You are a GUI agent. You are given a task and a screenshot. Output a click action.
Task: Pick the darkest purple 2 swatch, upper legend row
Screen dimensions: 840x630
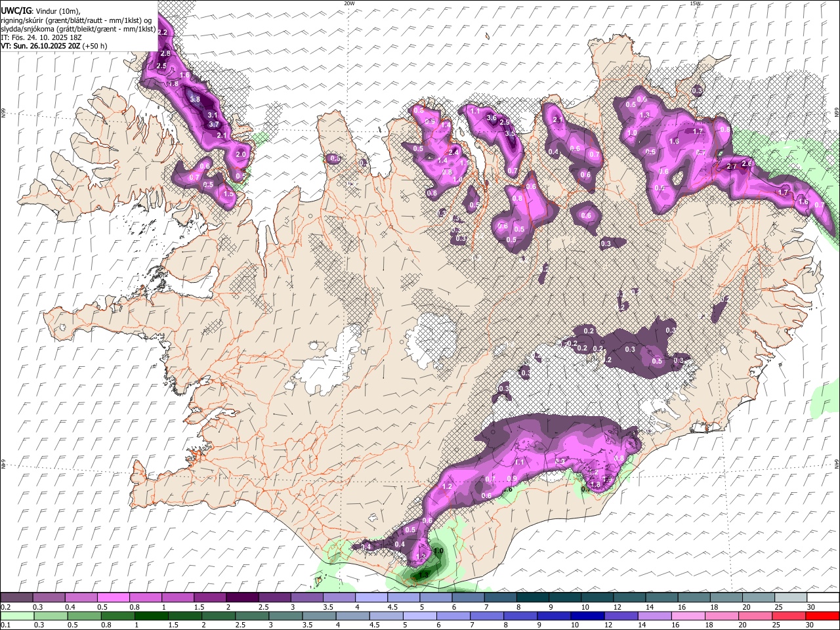click(242, 598)
